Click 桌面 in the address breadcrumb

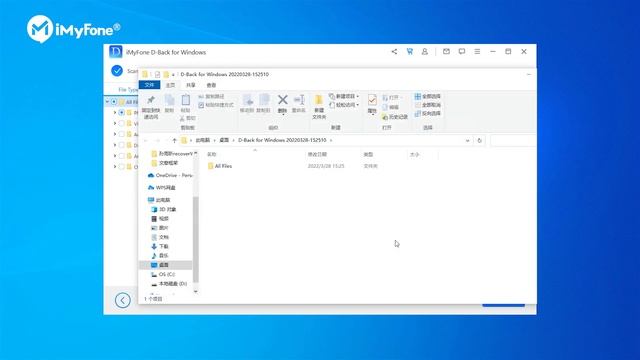(224, 140)
